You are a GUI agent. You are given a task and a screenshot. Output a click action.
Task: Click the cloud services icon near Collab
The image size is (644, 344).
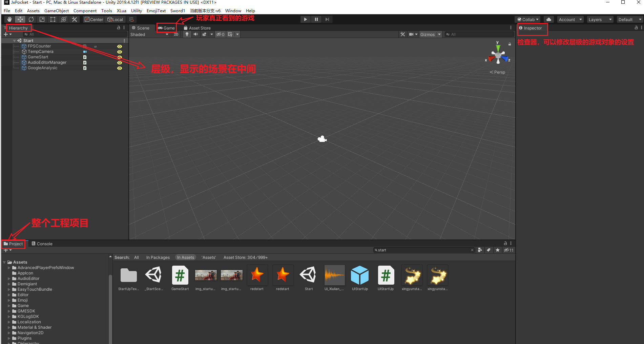[548, 19]
